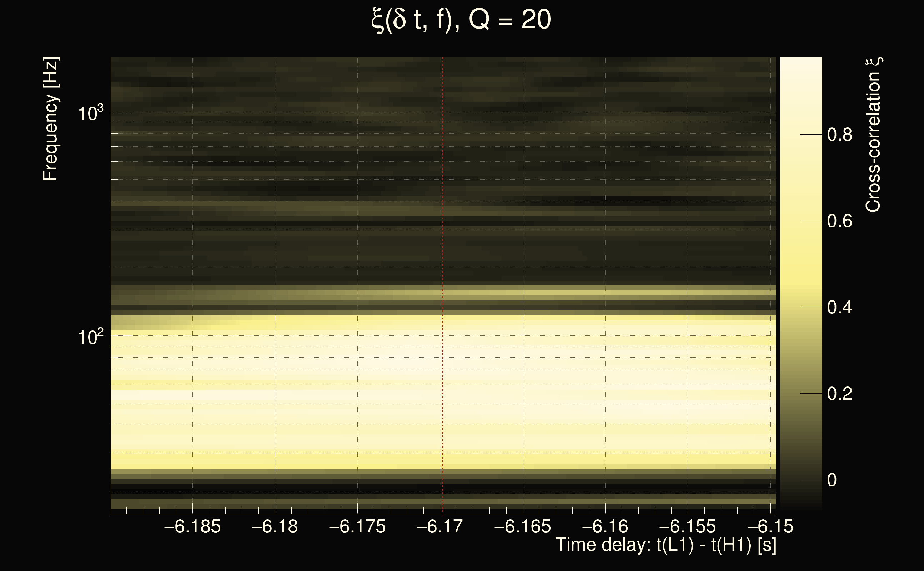Click the 10² frequency tick label
This screenshot has height=571, width=924.
click(90, 337)
